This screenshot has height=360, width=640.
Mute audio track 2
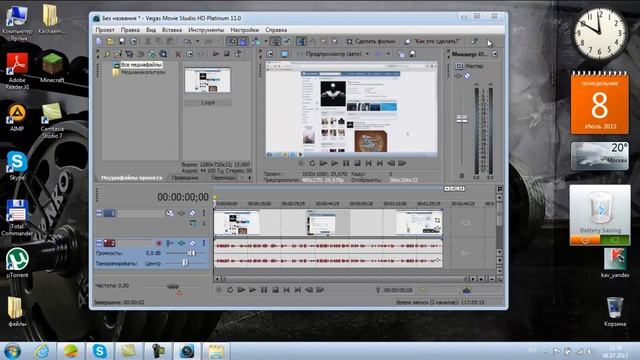tap(192, 243)
